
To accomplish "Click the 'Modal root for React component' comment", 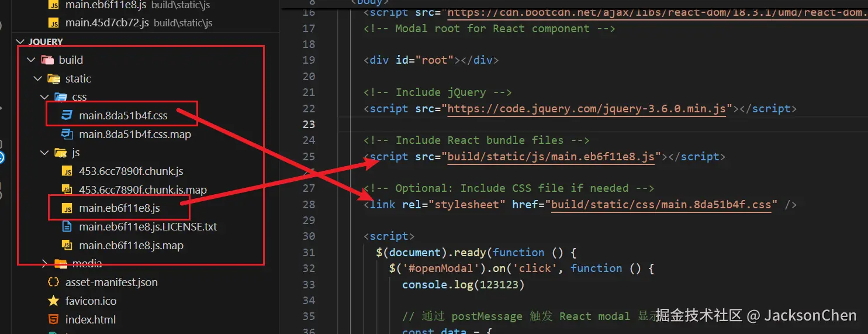I will pyautogui.click(x=489, y=28).
